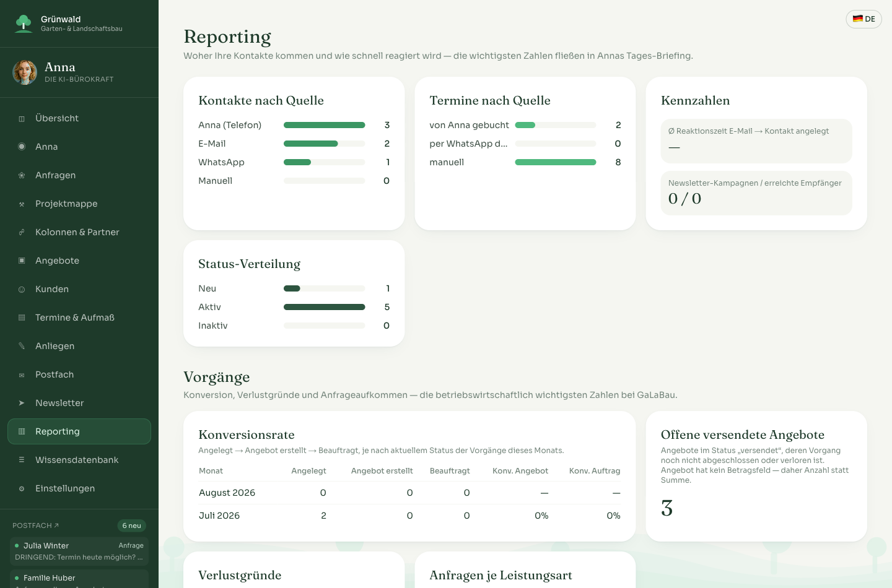This screenshot has height=588, width=892.
Task: Navigate to Kolonnen & Partner
Action: click(x=79, y=232)
